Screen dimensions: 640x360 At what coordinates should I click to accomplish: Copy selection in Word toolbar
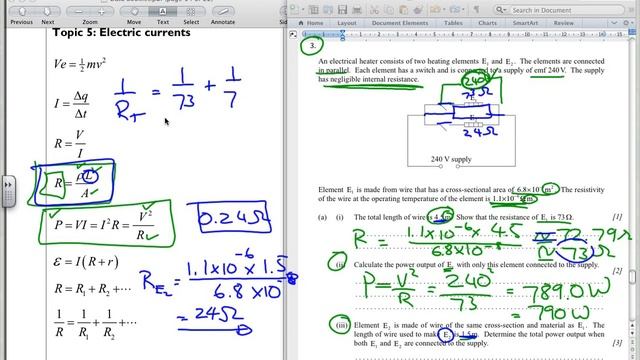pyautogui.click(x=389, y=10)
